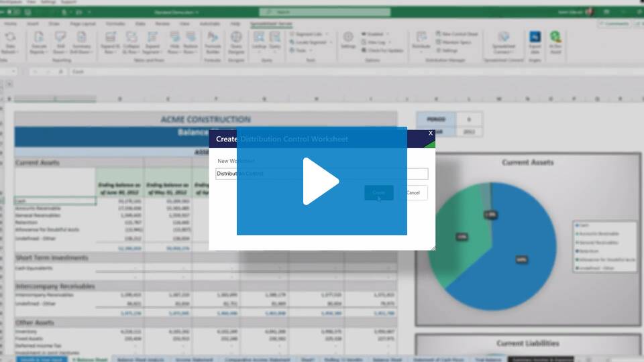
Task: Click the blue Create button in the dialog
Action: click(x=378, y=192)
